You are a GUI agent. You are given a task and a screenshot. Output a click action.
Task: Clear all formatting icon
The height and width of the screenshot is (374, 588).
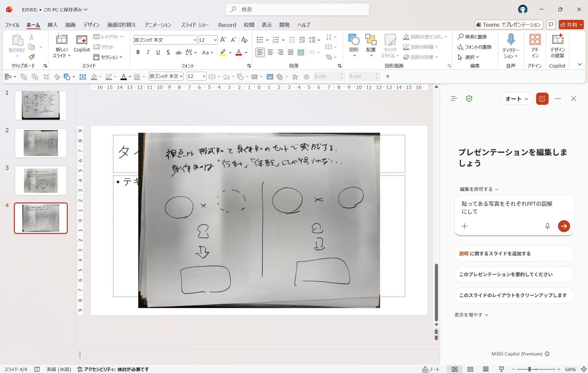244,40
